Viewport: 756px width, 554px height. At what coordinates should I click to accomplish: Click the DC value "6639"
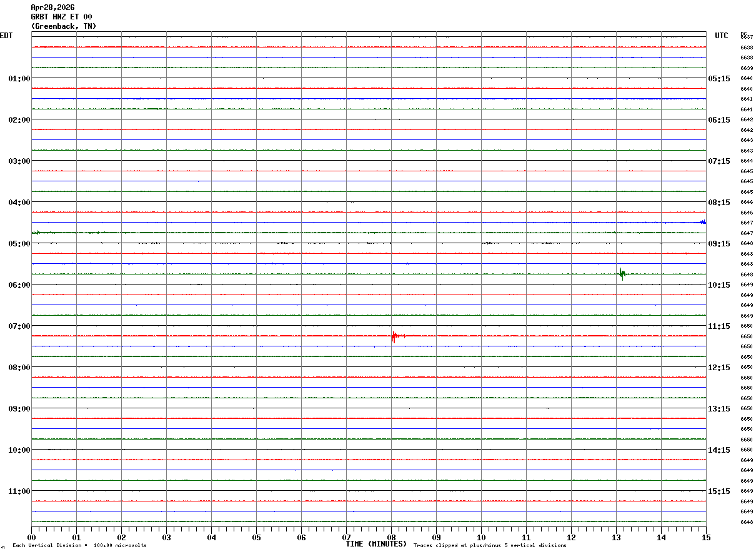(747, 68)
